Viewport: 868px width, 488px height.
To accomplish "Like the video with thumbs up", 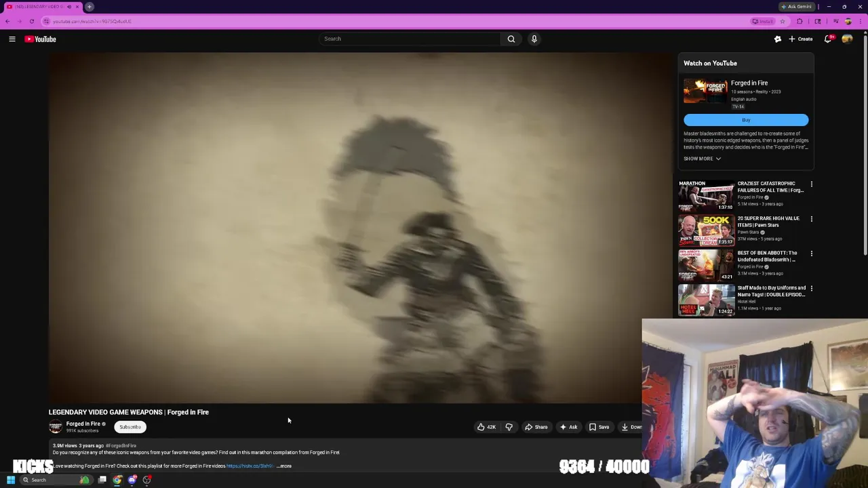I will 486,427.
